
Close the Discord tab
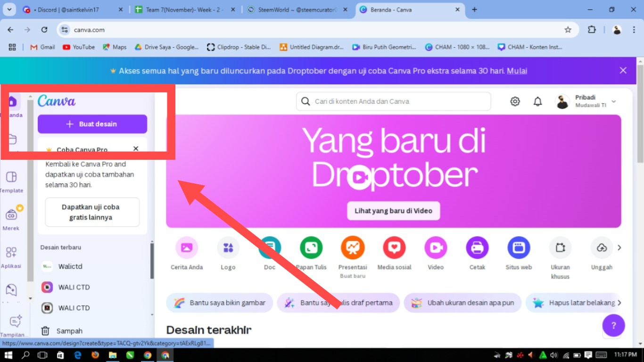tap(120, 9)
